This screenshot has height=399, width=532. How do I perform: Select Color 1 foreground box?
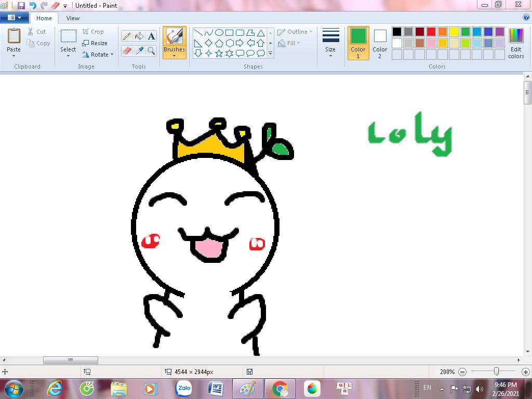[358, 43]
